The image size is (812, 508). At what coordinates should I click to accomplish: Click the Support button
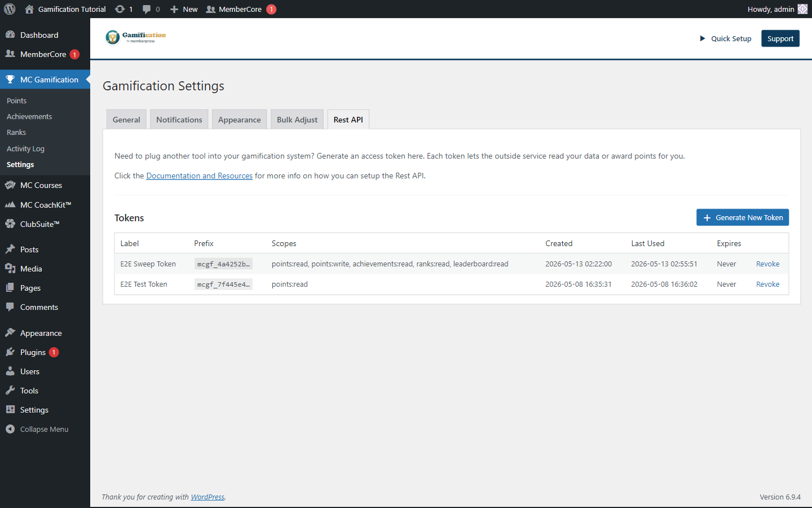tap(780, 38)
